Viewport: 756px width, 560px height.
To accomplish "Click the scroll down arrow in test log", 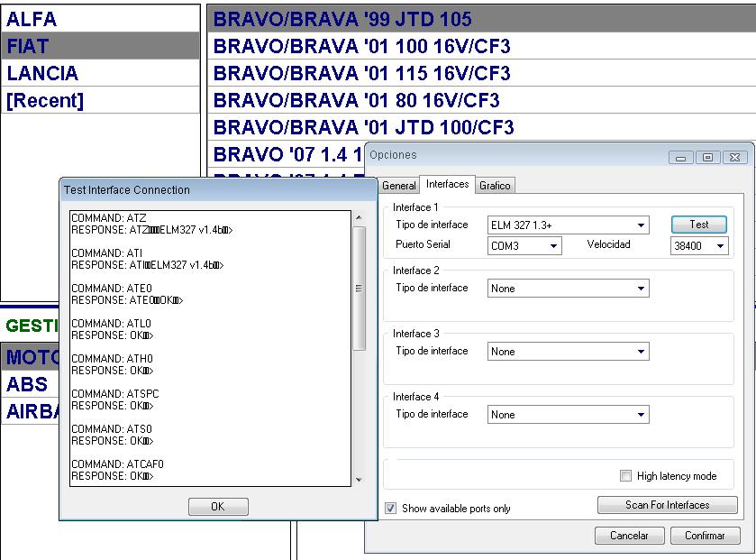I will [360, 480].
